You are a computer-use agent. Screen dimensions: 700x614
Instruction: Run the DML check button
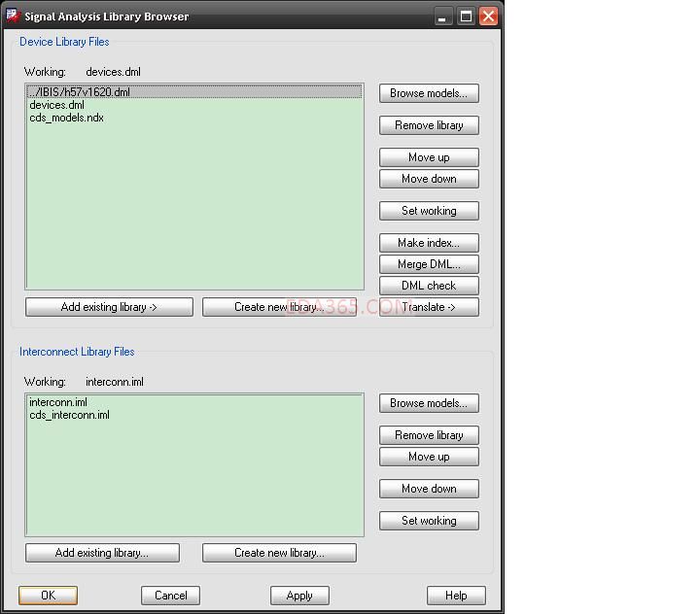[429, 286]
